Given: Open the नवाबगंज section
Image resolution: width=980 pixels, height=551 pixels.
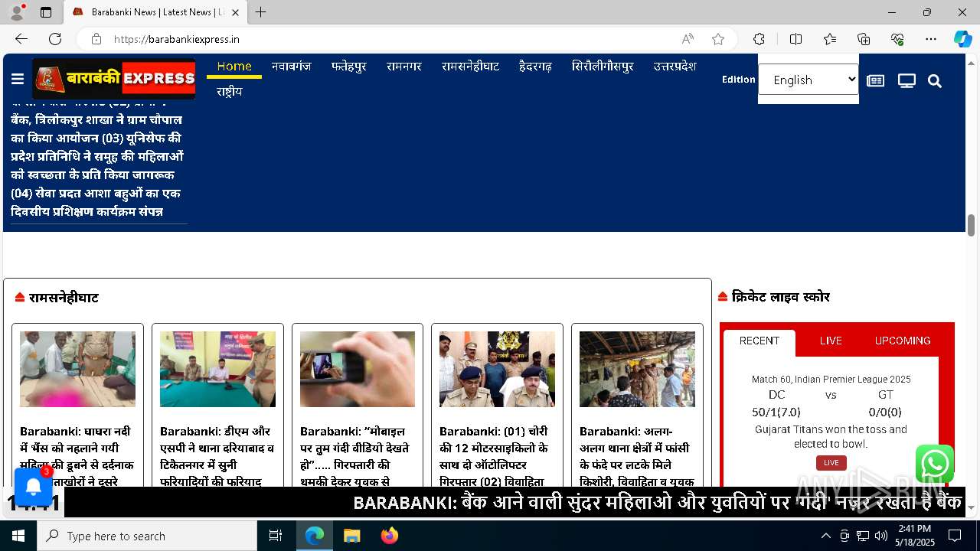Looking at the screenshot, I should pos(291,67).
